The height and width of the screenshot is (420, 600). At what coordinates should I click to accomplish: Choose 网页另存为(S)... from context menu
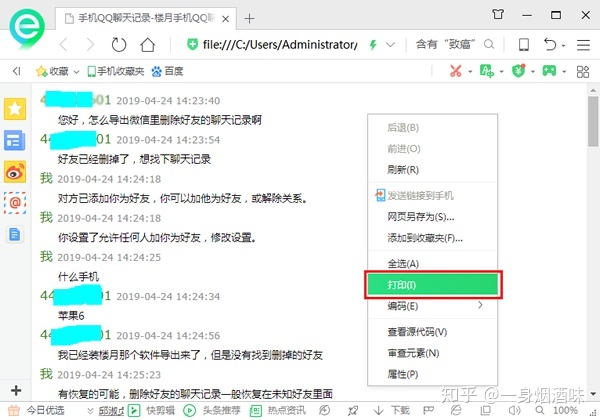[x=433, y=217]
